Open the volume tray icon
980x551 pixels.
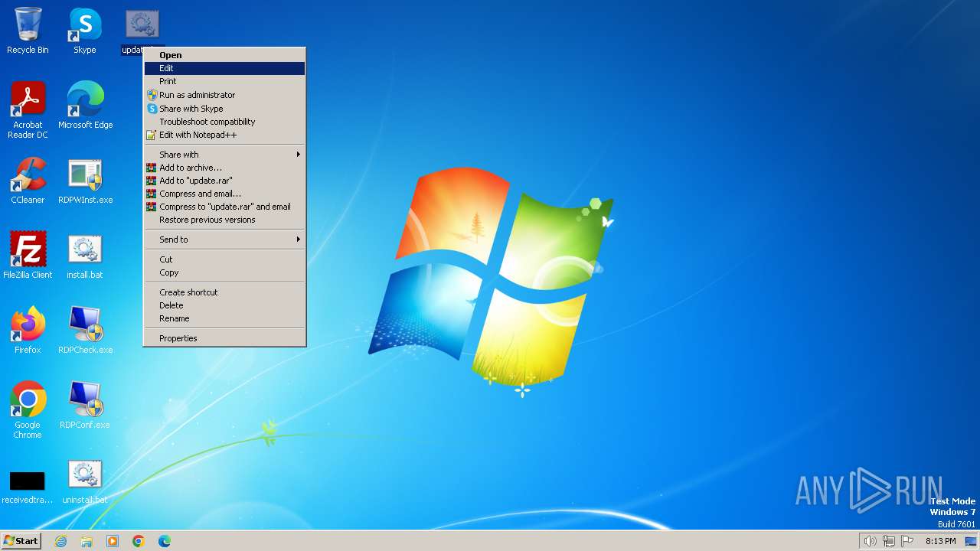[x=870, y=541]
